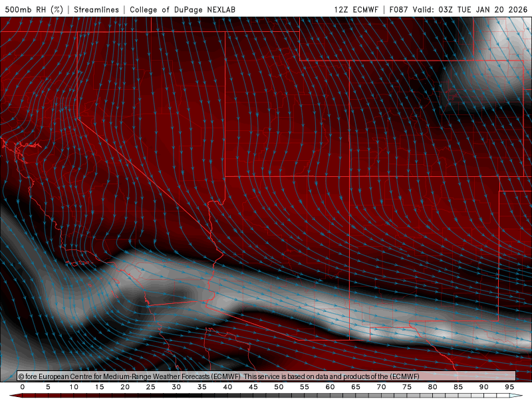532x399 pixels.
Task: Select the '90' label on the legend
Action: coord(483,387)
